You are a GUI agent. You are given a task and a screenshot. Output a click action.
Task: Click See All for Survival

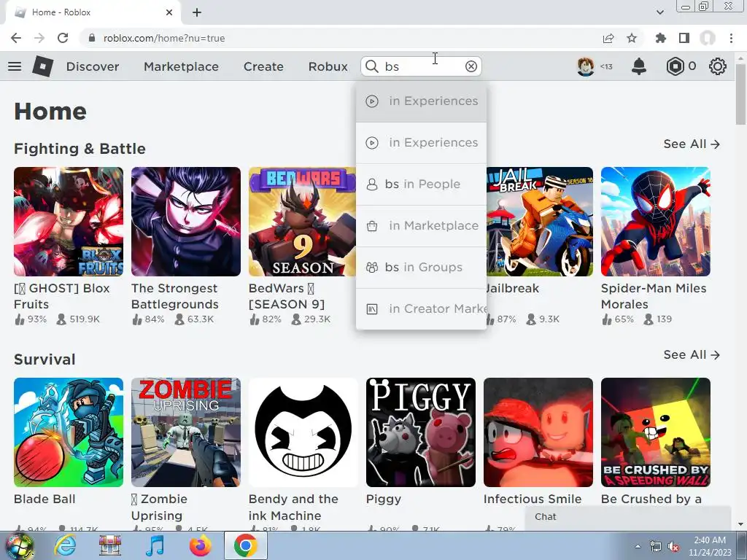(x=692, y=355)
